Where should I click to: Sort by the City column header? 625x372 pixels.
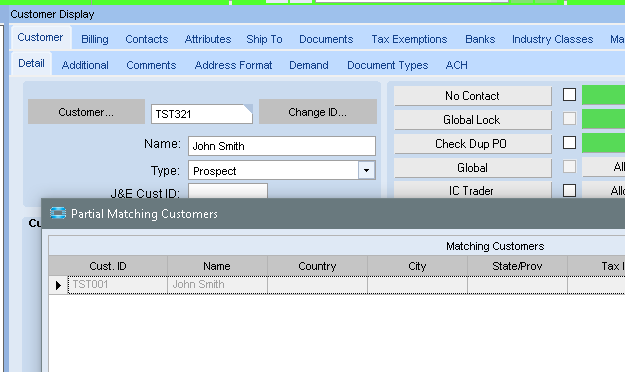(x=417, y=266)
